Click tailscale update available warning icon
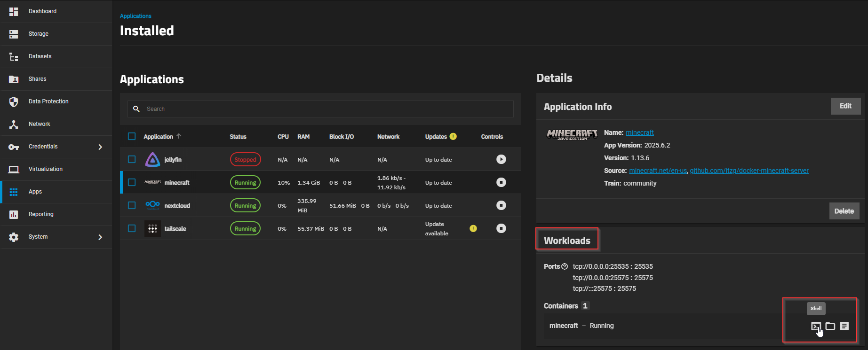The height and width of the screenshot is (350, 868). pyautogui.click(x=473, y=228)
